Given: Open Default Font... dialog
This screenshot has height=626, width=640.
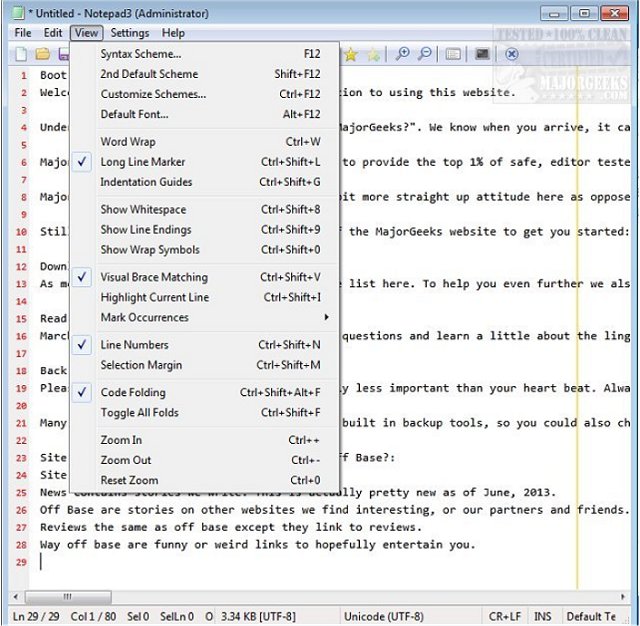Looking at the screenshot, I should [x=205, y=114].
